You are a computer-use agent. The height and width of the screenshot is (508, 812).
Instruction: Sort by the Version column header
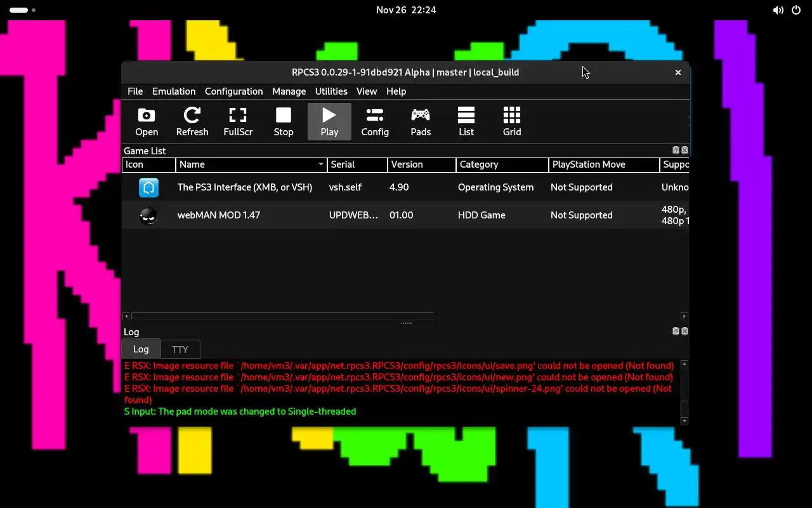click(422, 164)
